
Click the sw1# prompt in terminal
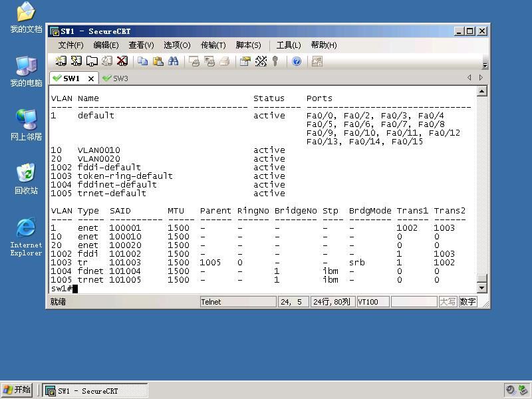pyautogui.click(x=62, y=289)
